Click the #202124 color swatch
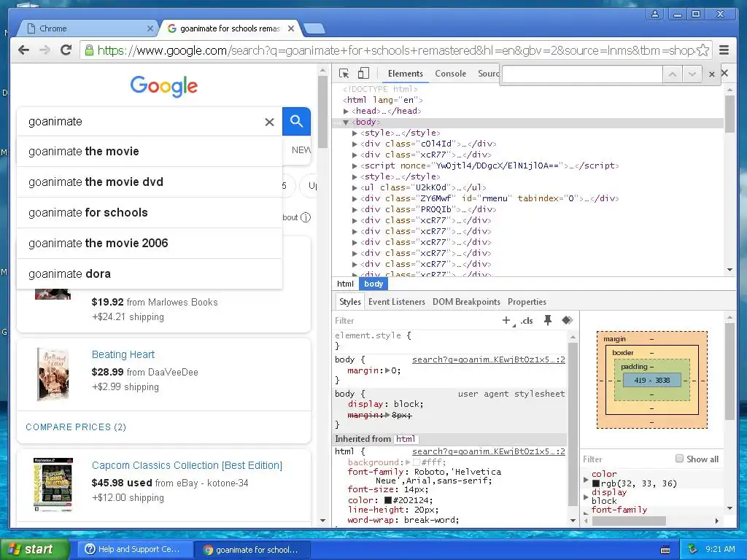 [x=388, y=500]
